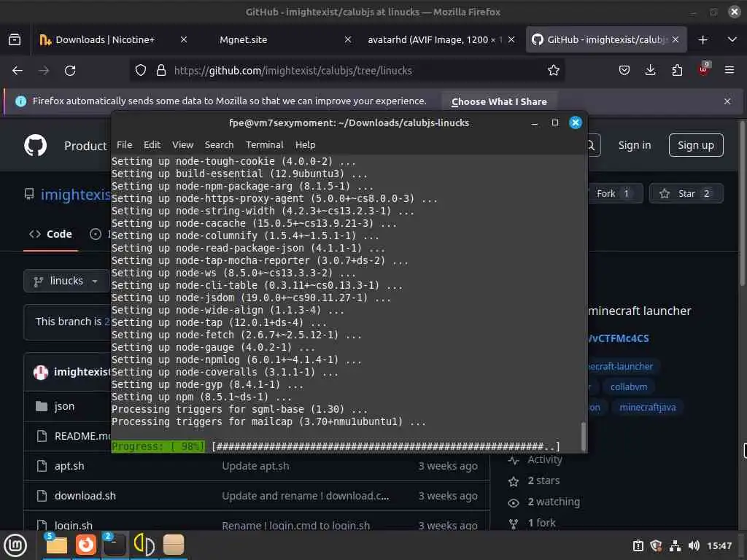
Task: Open the terminal Help menu
Action: pyautogui.click(x=305, y=144)
